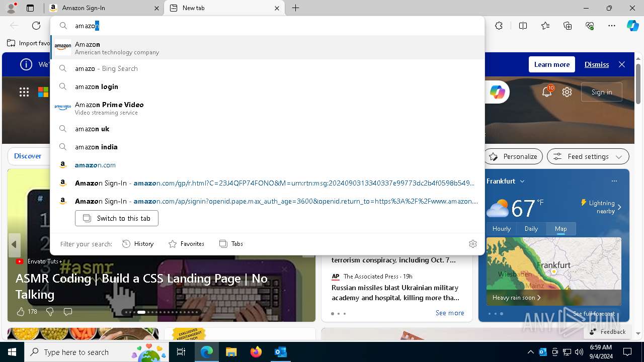Viewport: 644px width, 362px height.
Task: Open the app launcher grid icon
Action: 24,92
